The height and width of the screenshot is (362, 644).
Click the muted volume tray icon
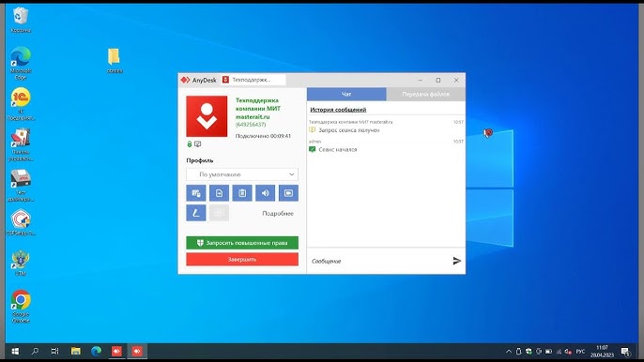pyautogui.click(x=569, y=352)
